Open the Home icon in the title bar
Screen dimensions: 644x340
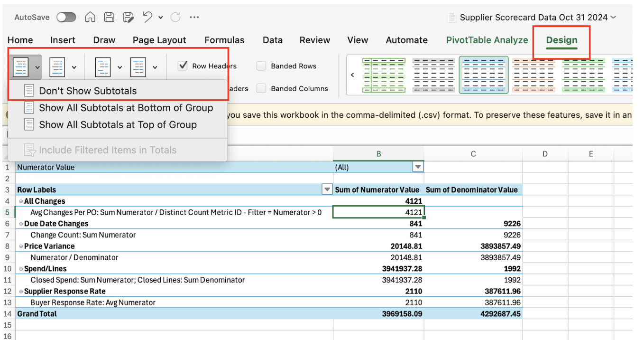(90, 18)
